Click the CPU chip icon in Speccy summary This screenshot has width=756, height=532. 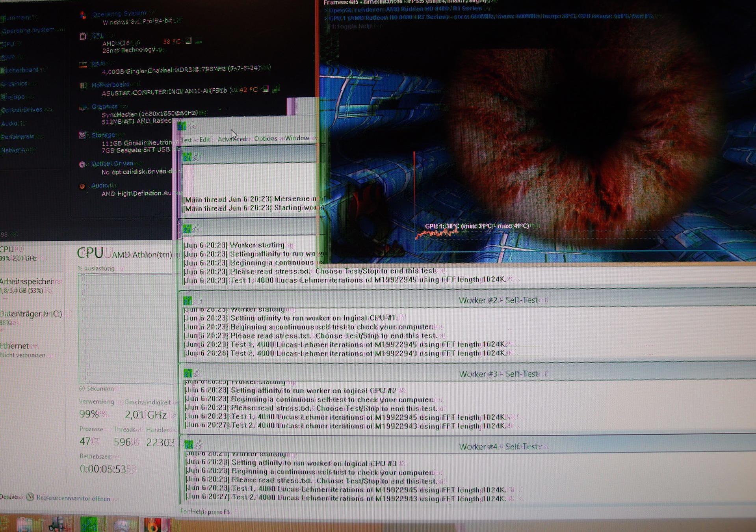[83, 37]
